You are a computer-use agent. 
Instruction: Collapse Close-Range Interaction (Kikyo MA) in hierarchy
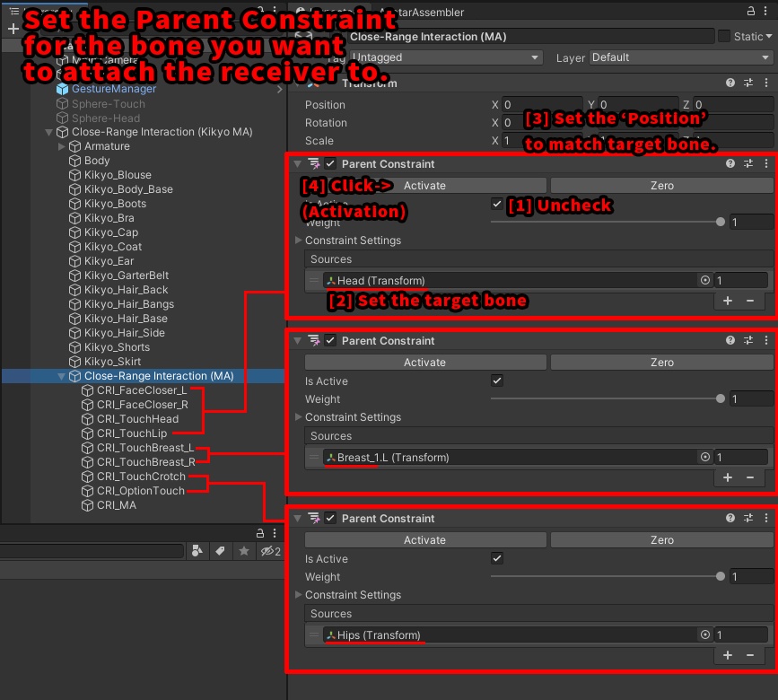click(48, 132)
